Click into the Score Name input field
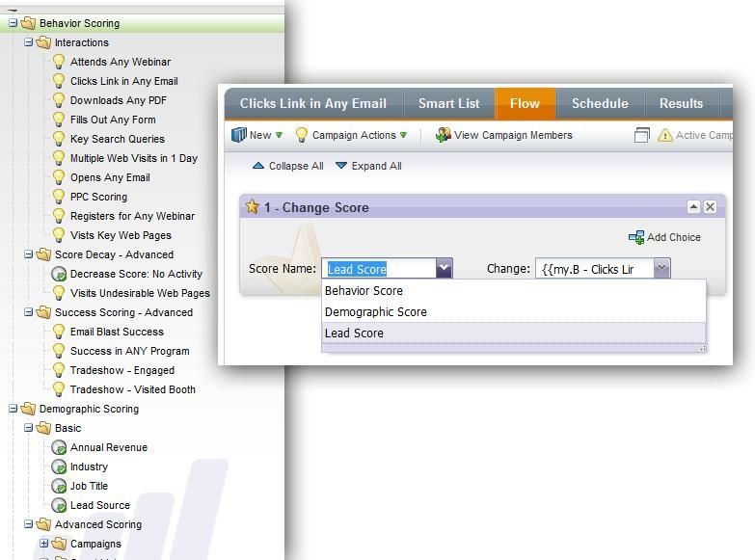The image size is (755, 560). pos(379,269)
